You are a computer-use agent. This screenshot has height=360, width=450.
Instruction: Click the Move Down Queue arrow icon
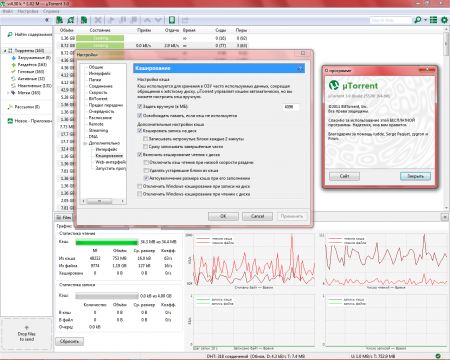(158, 20)
